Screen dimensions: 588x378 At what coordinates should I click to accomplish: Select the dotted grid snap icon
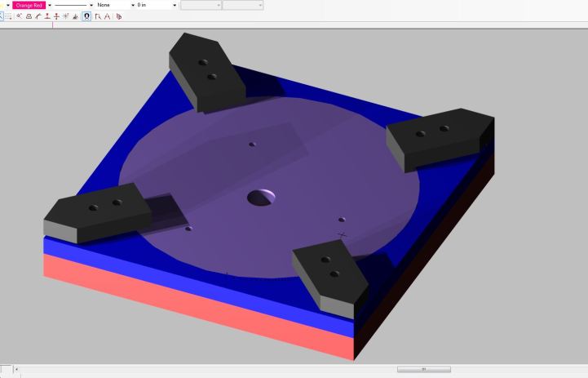pyautogui.click(x=8, y=16)
